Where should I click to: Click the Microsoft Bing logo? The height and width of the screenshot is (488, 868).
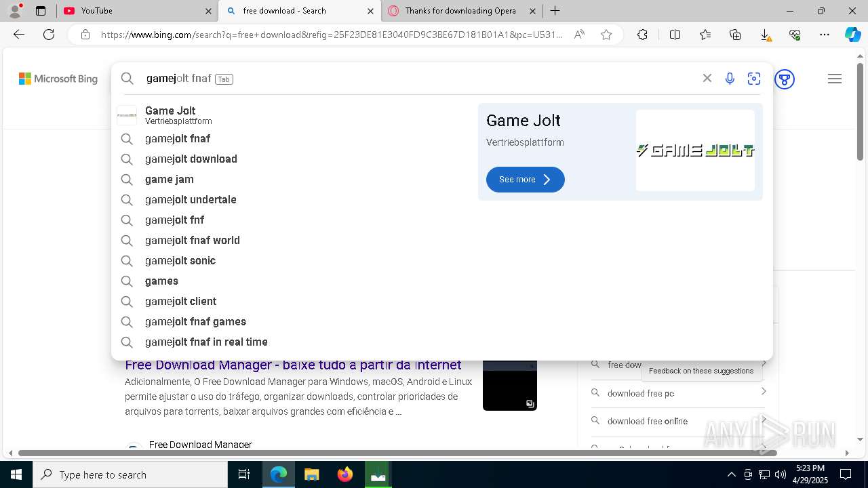pyautogui.click(x=58, y=79)
